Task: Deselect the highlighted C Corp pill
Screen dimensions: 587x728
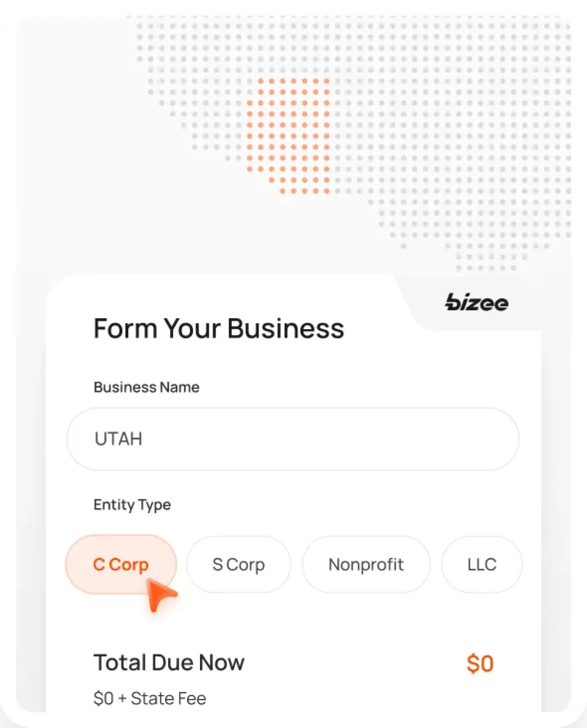Action: [121, 564]
